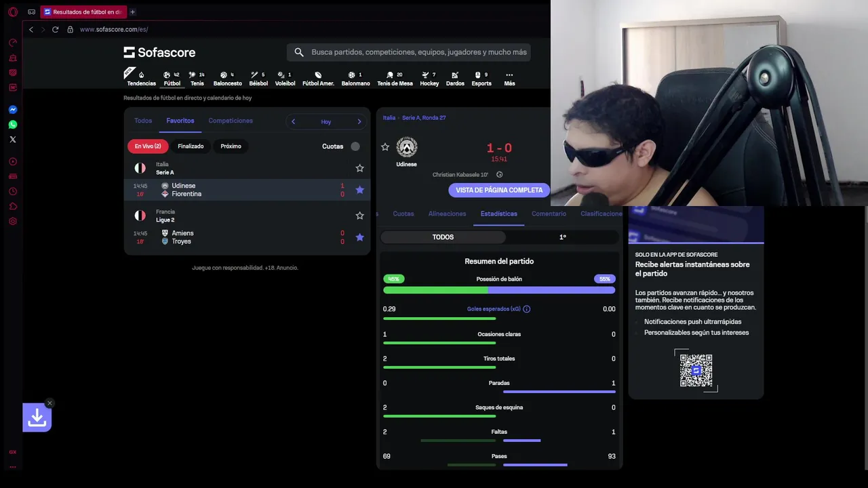Select the Esports category

click(481, 79)
